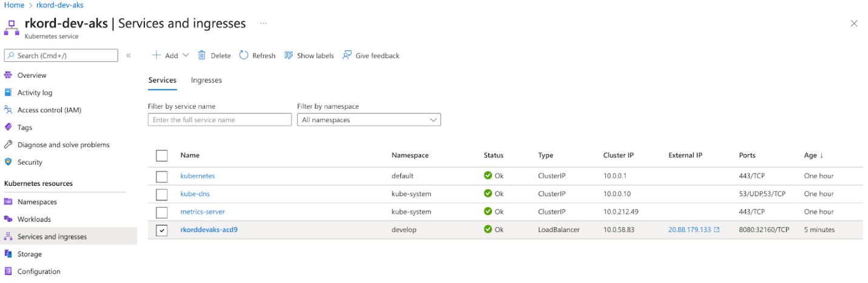Click the Access control (IAM) icon

tap(8, 110)
